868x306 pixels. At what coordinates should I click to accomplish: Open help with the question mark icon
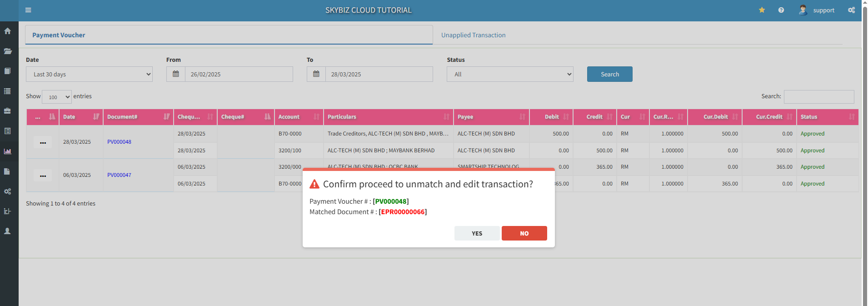(781, 10)
